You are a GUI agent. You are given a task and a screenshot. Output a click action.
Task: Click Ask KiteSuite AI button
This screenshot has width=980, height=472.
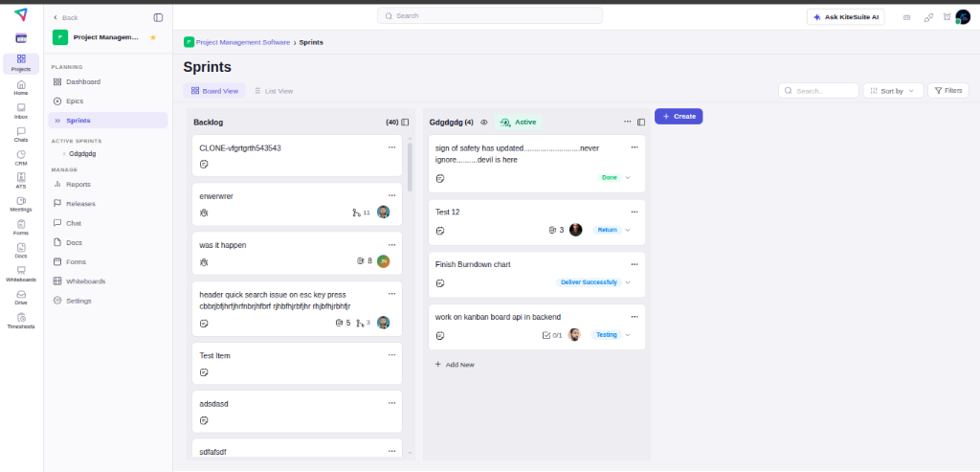click(x=846, y=17)
